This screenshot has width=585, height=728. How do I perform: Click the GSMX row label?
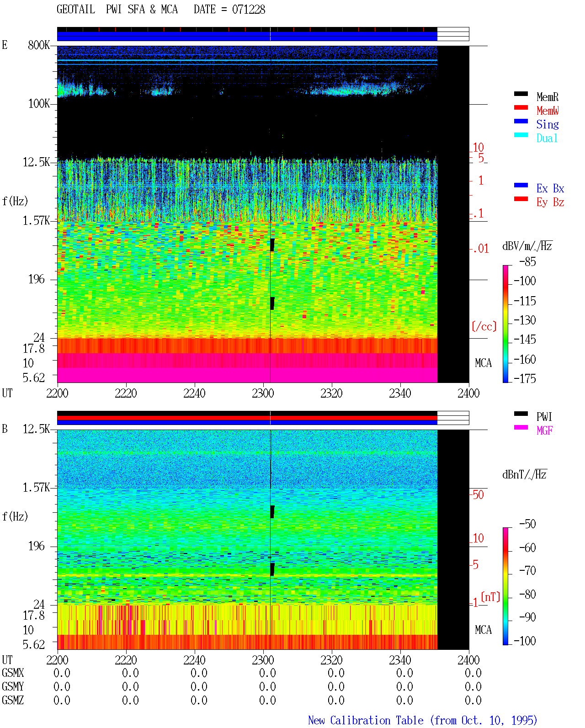[x=13, y=673]
